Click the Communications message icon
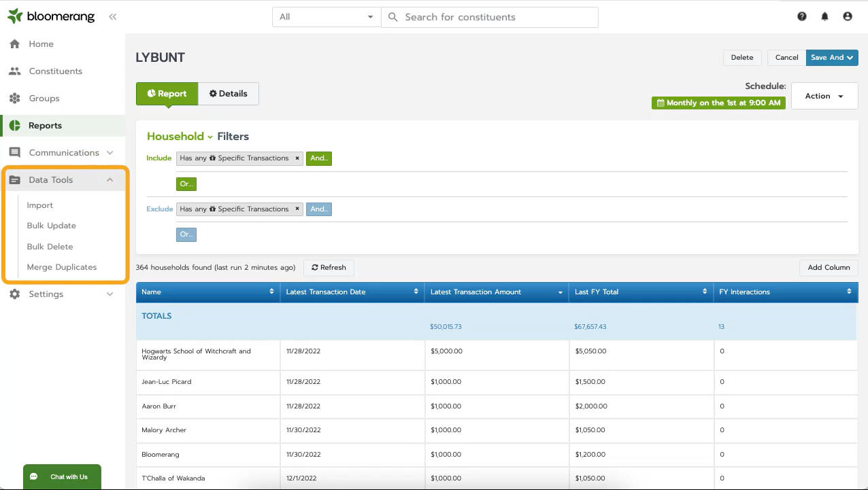This screenshot has height=490, width=868. click(14, 153)
